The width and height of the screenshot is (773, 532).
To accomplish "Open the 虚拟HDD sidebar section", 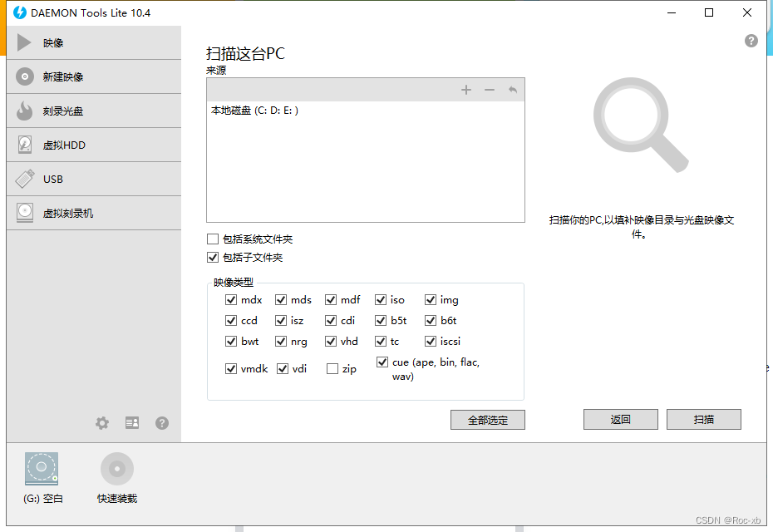I will click(94, 145).
